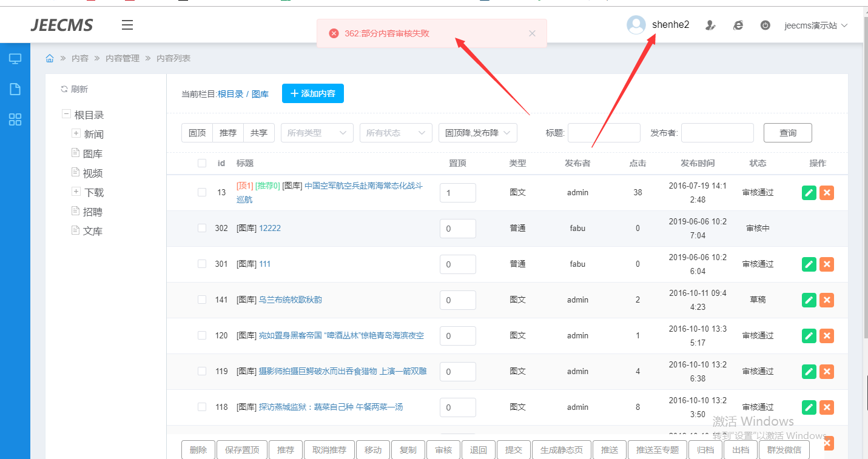Click the 根目录 link in current channel path
The image size is (868, 459).
[230, 94]
